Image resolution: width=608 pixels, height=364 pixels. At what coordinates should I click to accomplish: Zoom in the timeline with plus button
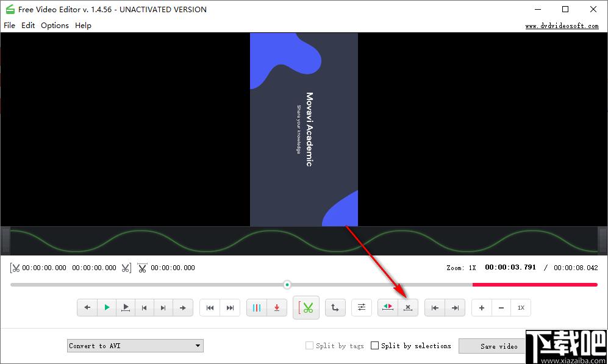(482, 308)
